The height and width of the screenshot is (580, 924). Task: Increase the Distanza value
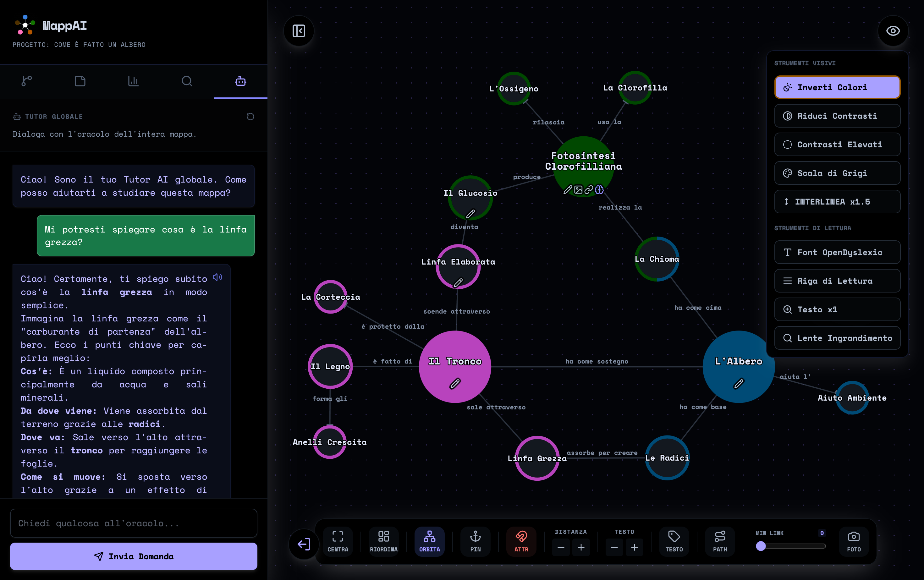click(581, 547)
